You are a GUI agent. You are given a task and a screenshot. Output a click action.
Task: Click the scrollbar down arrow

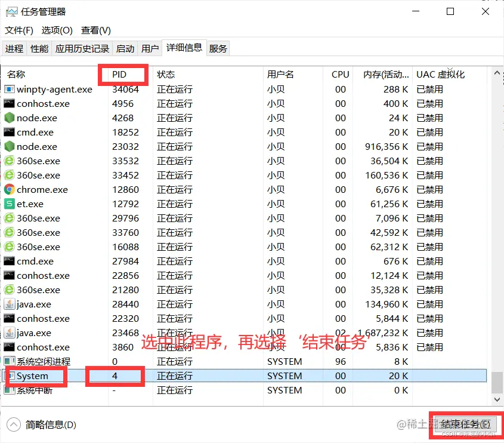point(497,399)
